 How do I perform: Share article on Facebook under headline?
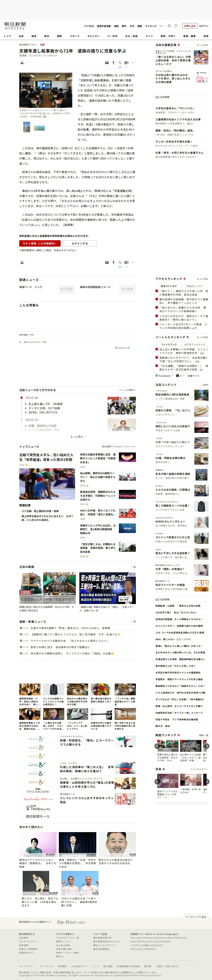[x=113, y=63]
